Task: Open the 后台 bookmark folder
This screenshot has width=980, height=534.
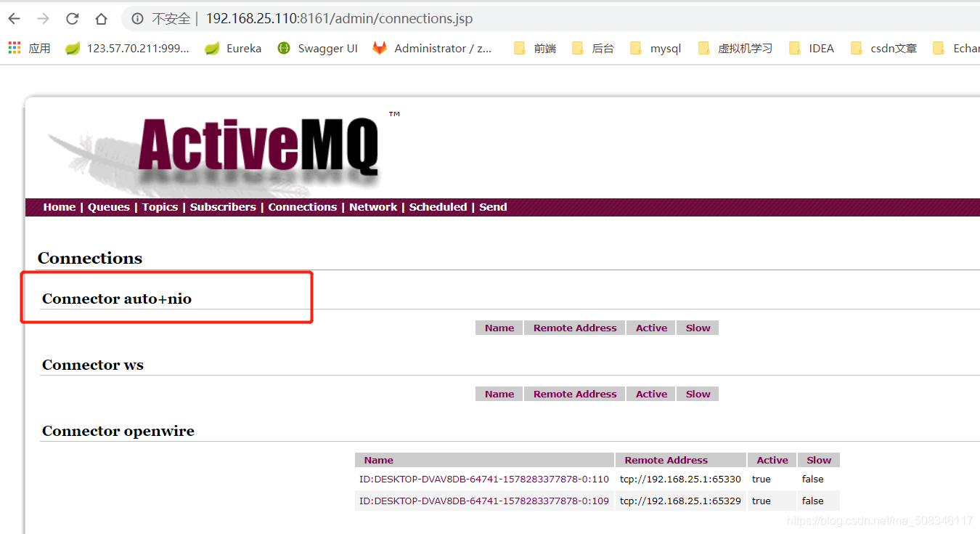Action: tap(592, 48)
